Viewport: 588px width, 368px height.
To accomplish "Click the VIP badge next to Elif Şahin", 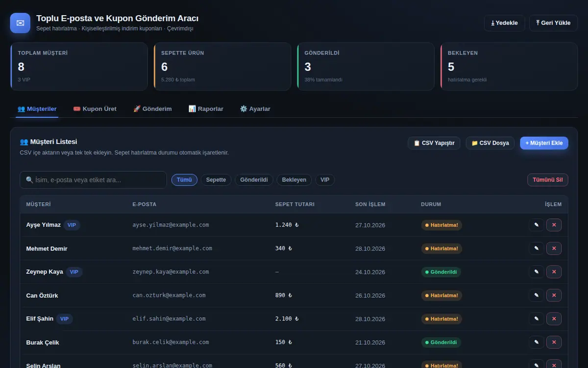I will point(64,319).
